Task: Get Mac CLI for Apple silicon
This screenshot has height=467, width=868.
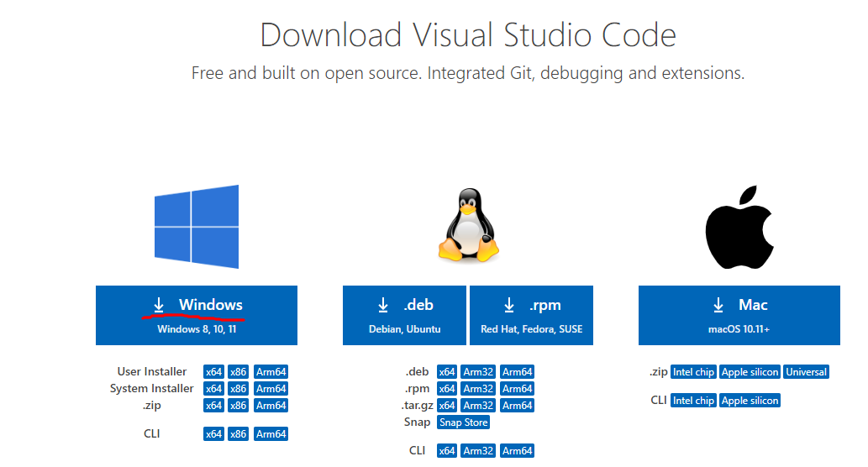Action: click(x=750, y=400)
